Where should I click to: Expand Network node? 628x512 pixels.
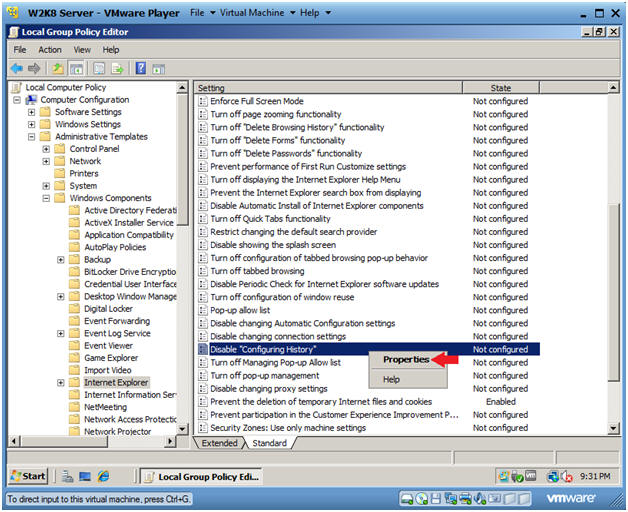point(46,161)
